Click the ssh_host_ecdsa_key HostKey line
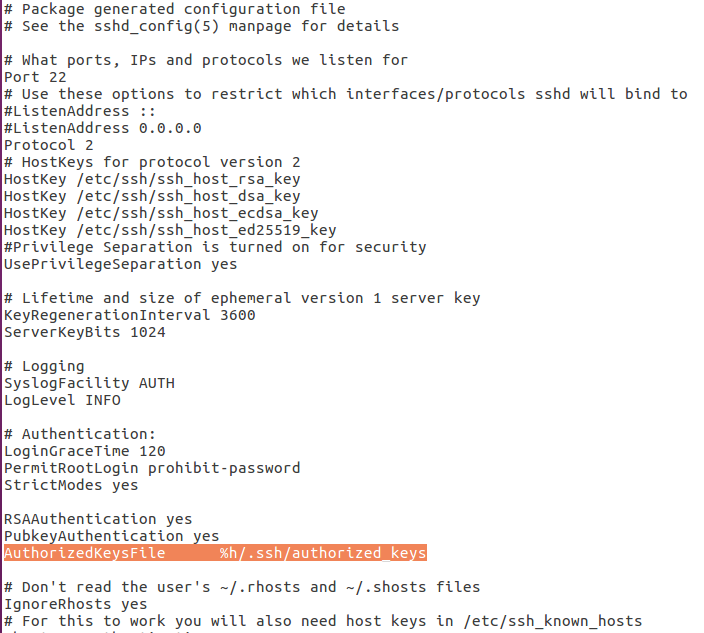Viewport: 704px width, 633px height. click(x=161, y=213)
